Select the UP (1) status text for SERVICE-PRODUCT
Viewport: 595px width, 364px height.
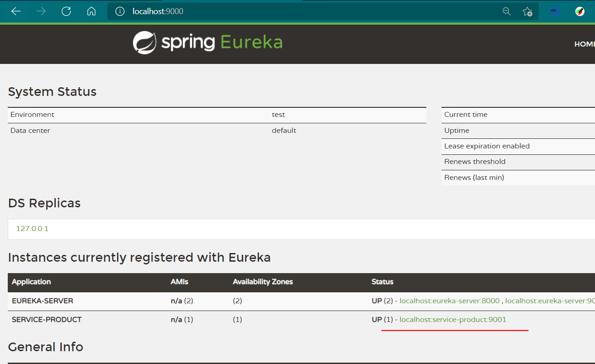coord(382,320)
